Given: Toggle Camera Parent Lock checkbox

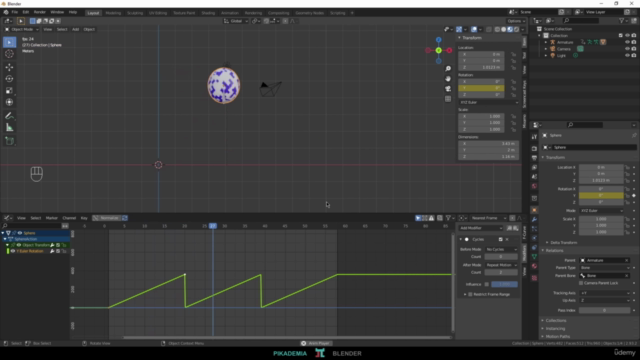Looking at the screenshot, I should click(x=581, y=283).
